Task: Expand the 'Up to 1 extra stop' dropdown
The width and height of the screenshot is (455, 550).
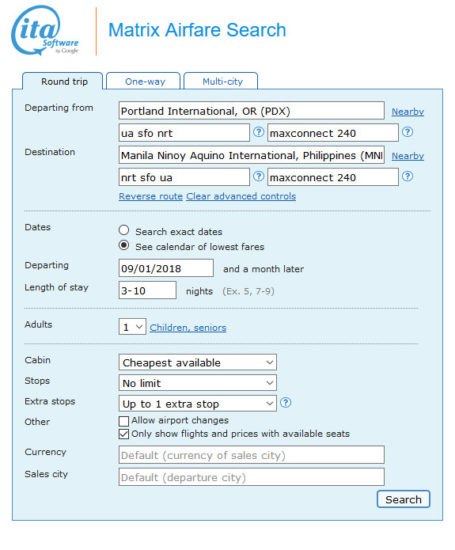Action: click(x=198, y=403)
